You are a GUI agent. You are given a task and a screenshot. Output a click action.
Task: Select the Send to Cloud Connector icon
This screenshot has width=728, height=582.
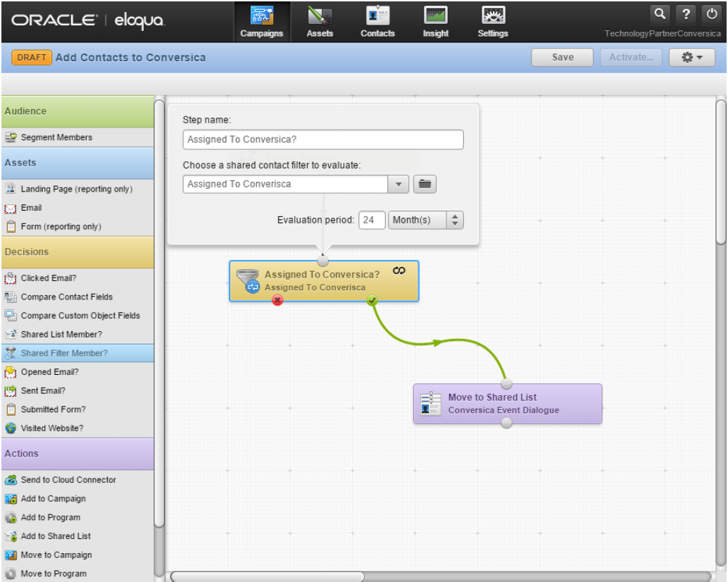point(11,480)
